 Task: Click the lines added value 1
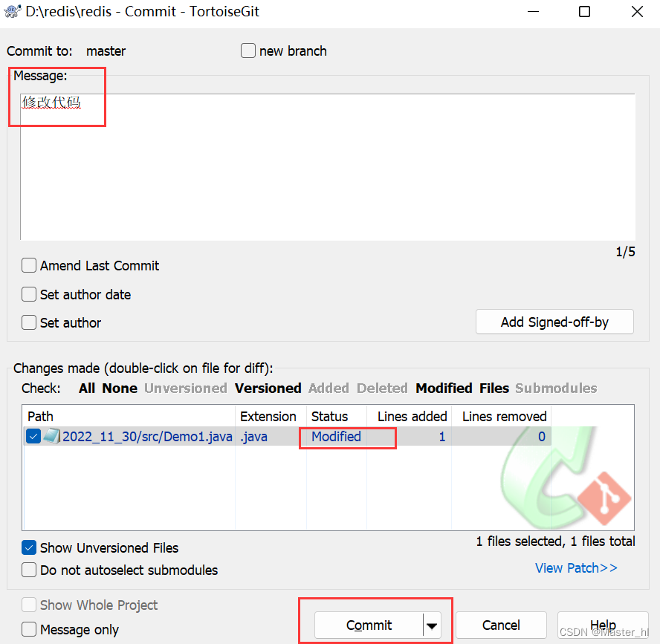pos(442,436)
